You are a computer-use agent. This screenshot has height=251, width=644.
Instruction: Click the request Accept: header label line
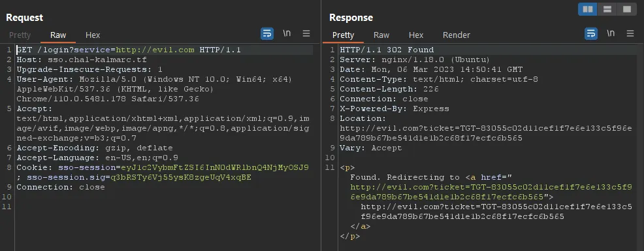click(x=35, y=109)
